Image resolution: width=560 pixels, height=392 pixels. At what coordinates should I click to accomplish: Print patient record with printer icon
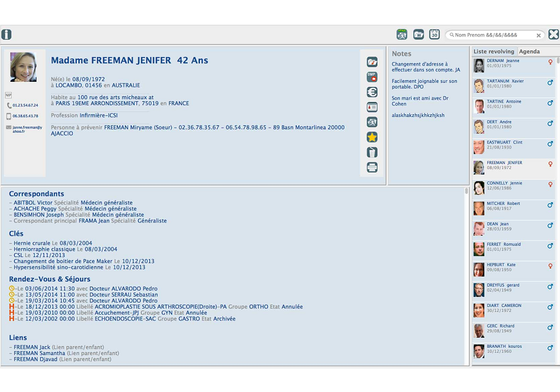372,167
